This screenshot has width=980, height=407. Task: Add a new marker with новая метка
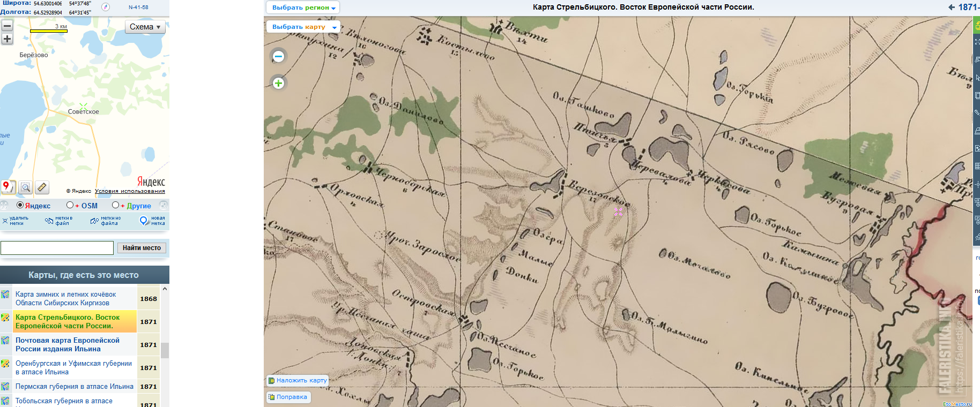pyautogui.click(x=152, y=221)
